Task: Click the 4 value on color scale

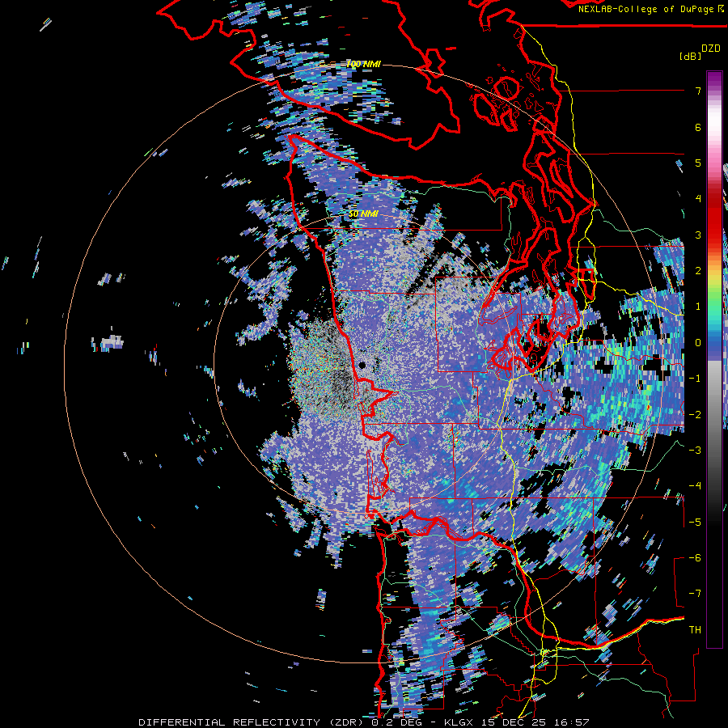Action: pos(698,199)
